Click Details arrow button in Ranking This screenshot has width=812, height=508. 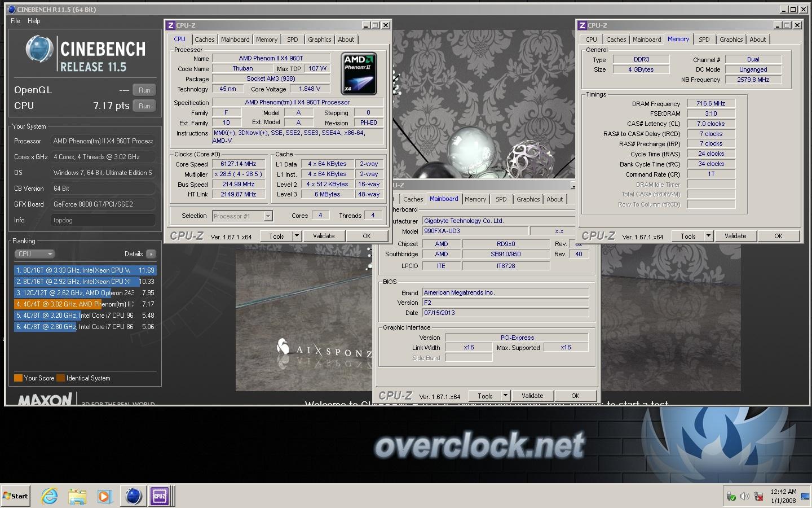pos(151,254)
